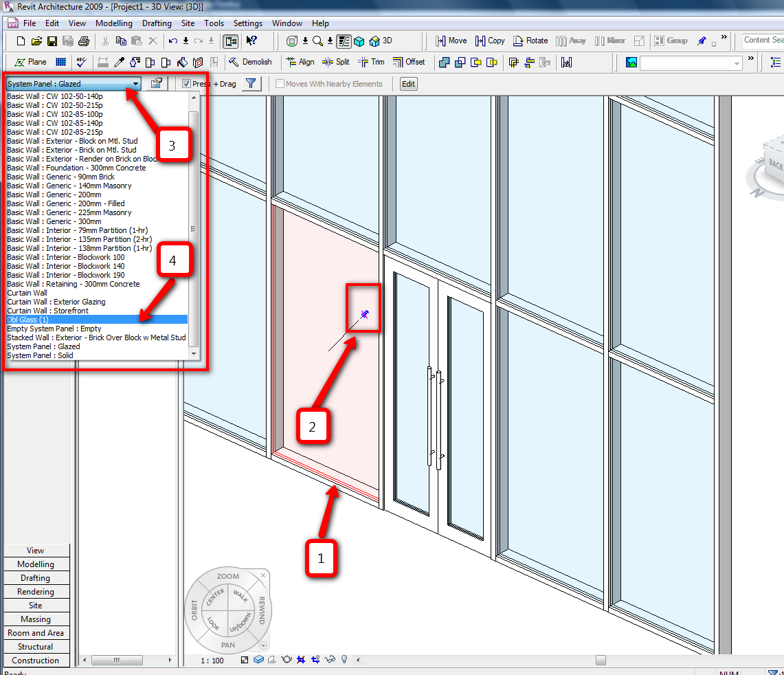This screenshot has width=784, height=675.
Task: Click the Undo arrow icon
Action: point(173,41)
